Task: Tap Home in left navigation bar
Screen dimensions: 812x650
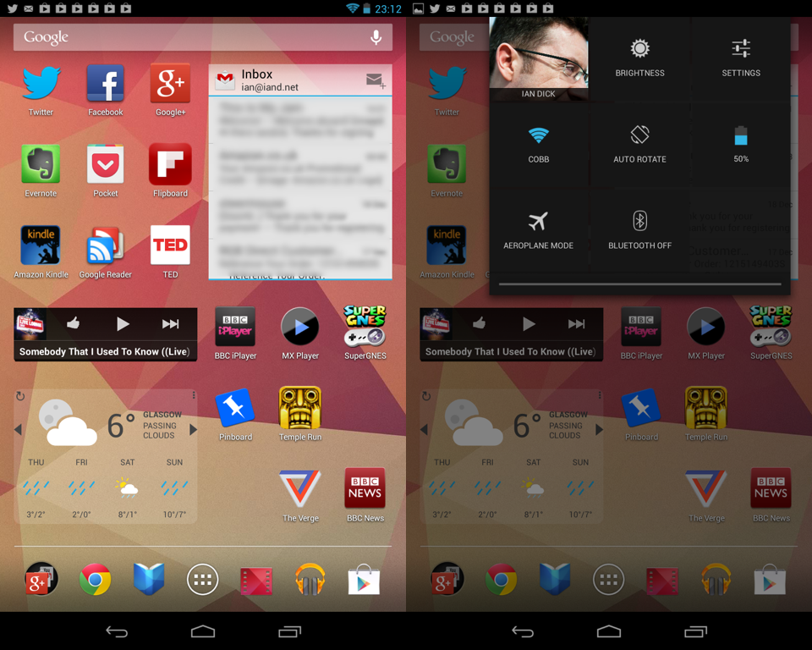Action: (202, 631)
